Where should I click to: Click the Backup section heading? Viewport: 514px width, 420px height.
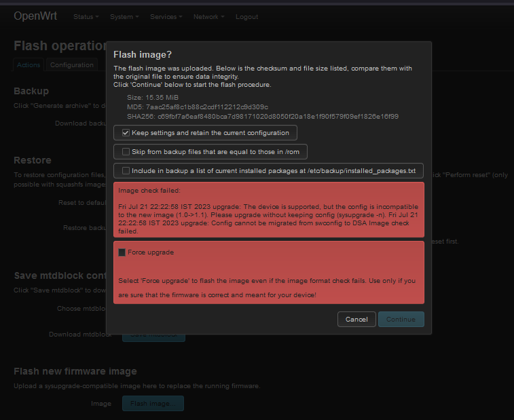pos(31,91)
